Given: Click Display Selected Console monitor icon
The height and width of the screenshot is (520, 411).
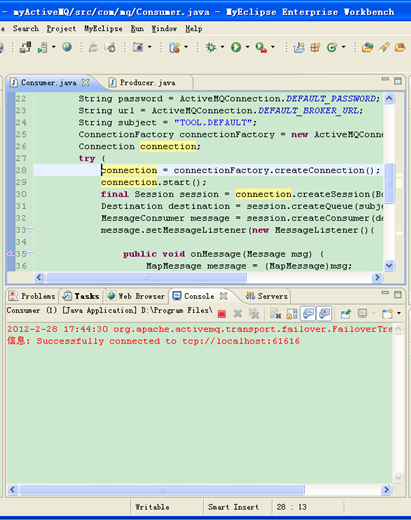Looking at the screenshot, I should pos(362,313).
